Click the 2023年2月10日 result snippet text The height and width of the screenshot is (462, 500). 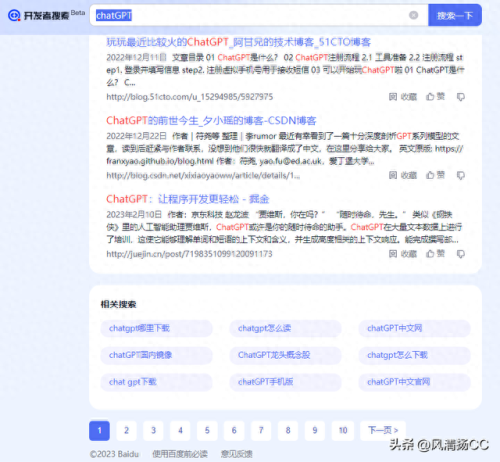click(284, 227)
